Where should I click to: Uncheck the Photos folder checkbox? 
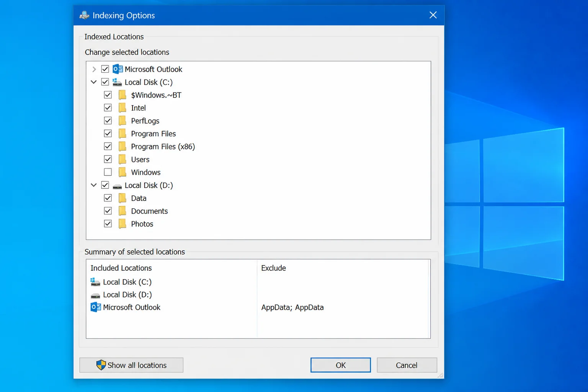[x=108, y=224]
